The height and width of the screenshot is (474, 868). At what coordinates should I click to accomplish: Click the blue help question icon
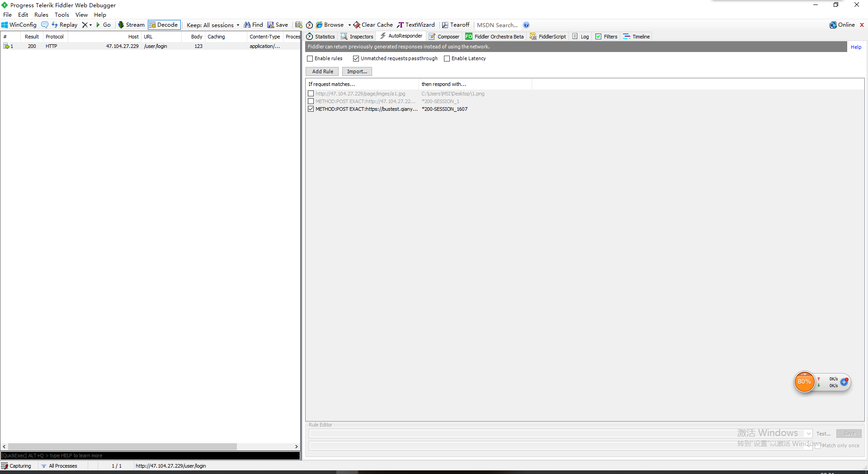click(526, 25)
